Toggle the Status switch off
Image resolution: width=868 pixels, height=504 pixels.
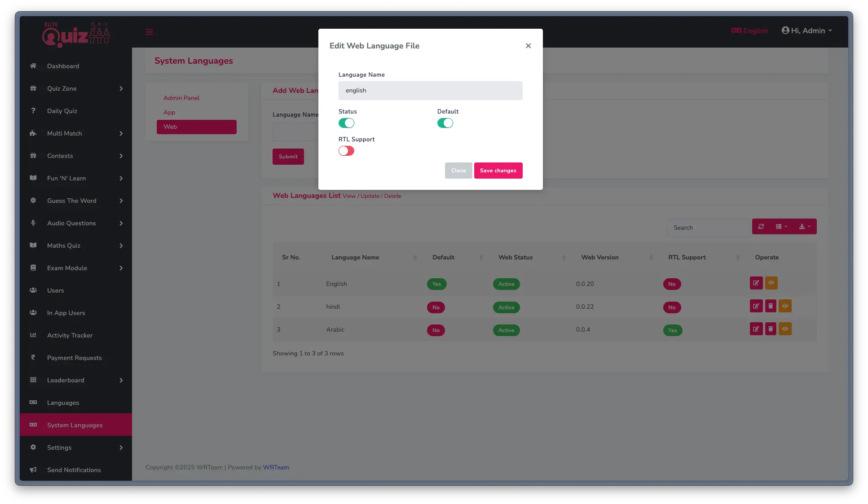[346, 123]
